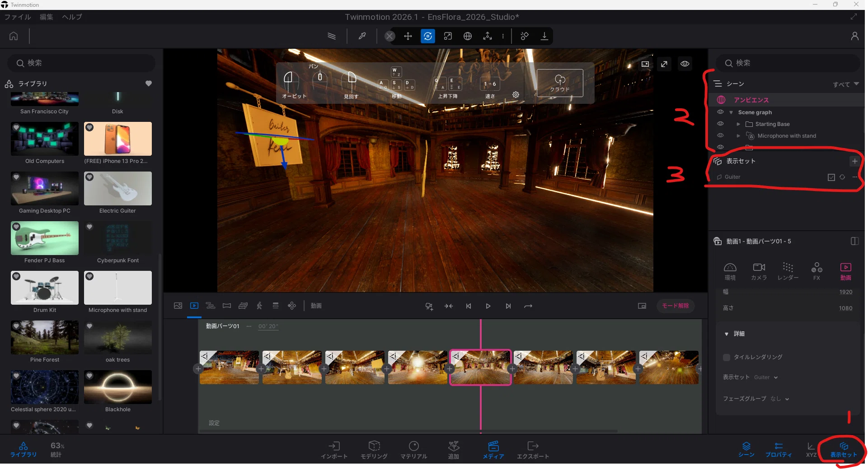Open the scene filter dropdown 'すべて'

click(x=846, y=84)
